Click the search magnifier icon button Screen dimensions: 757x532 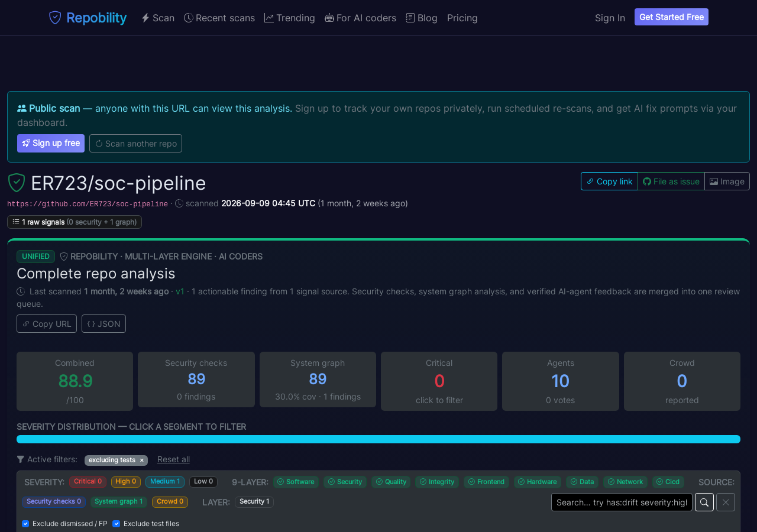click(704, 502)
